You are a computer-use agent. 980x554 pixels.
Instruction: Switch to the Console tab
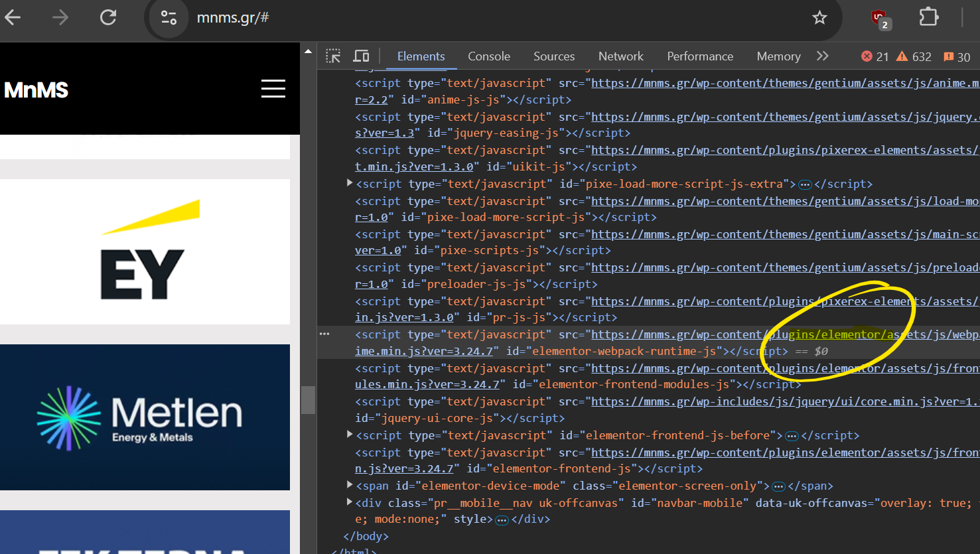[489, 56]
